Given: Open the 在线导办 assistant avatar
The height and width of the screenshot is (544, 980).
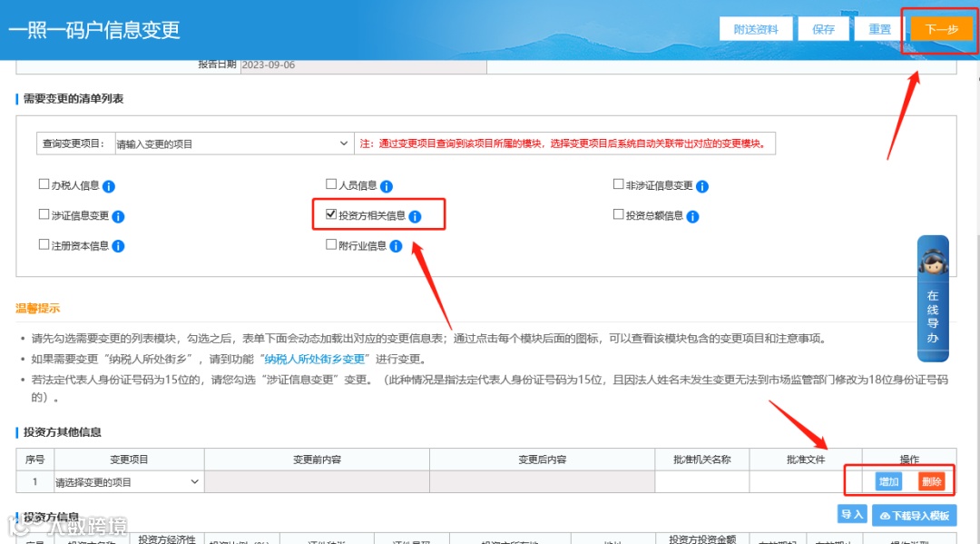Looking at the screenshot, I should [933, 262].
